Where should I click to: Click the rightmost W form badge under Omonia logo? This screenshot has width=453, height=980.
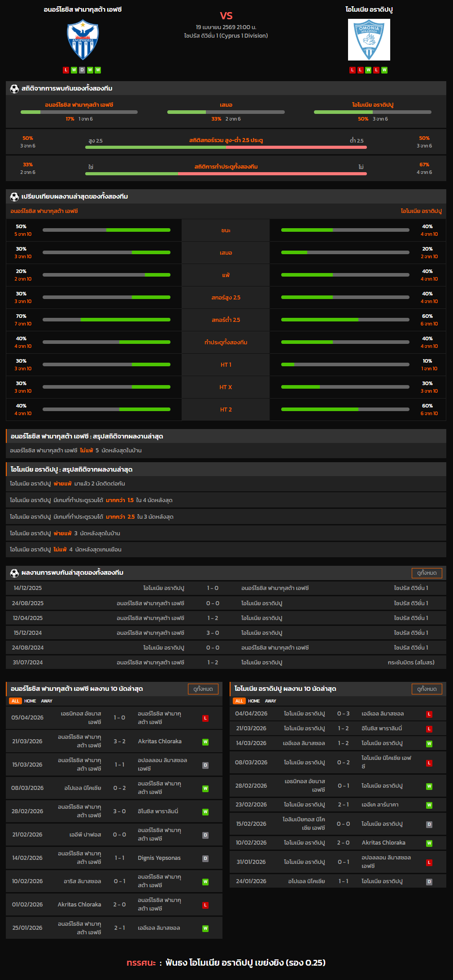[x=384, y=70]
